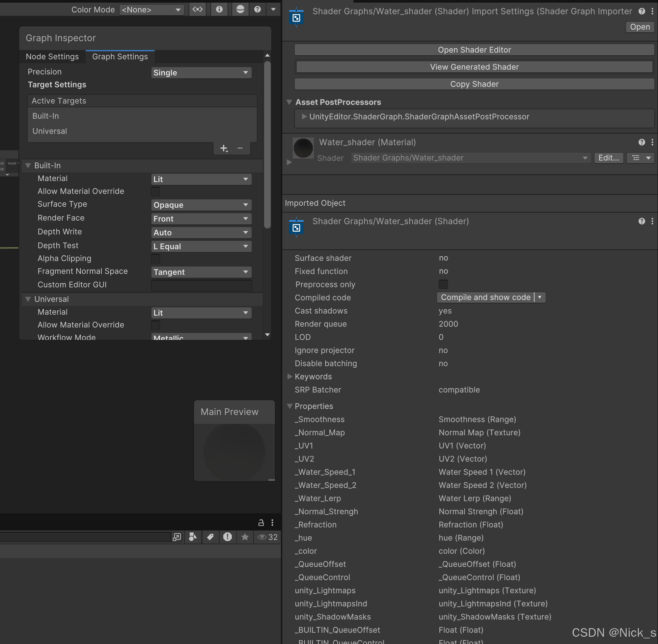The width and height of the screenshot is (658, 644).
Task: Expand the Keywords foldout
Action: (290, 376)
